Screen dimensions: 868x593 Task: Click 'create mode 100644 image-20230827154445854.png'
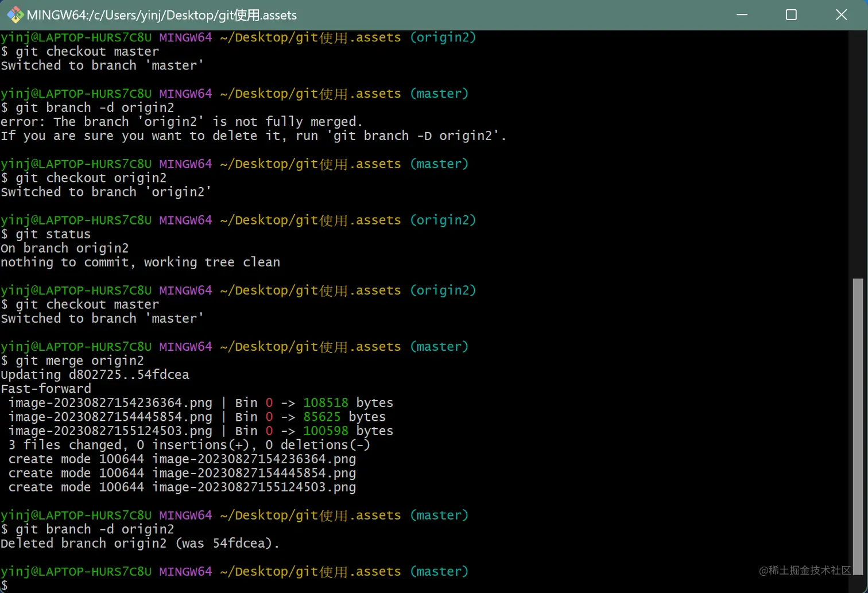tap(182, 473)
